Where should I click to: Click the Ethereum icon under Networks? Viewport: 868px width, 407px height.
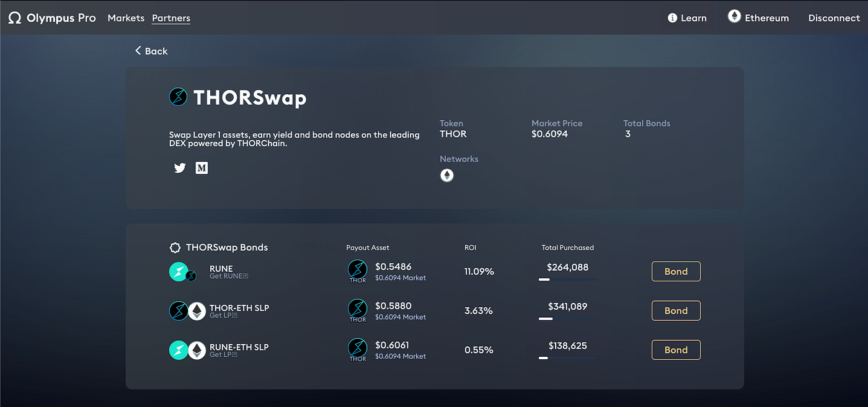point(446,176)
